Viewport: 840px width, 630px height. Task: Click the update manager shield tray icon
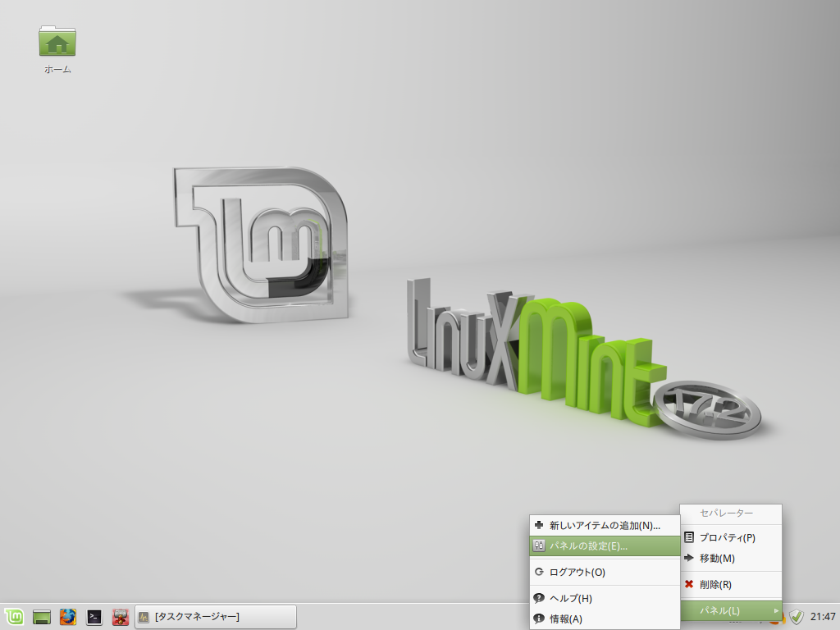[796, 616]
